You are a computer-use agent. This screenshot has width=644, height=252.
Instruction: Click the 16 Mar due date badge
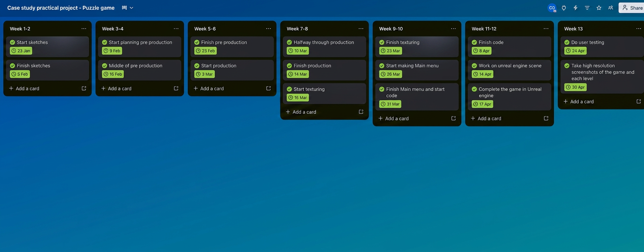point(298,98)
